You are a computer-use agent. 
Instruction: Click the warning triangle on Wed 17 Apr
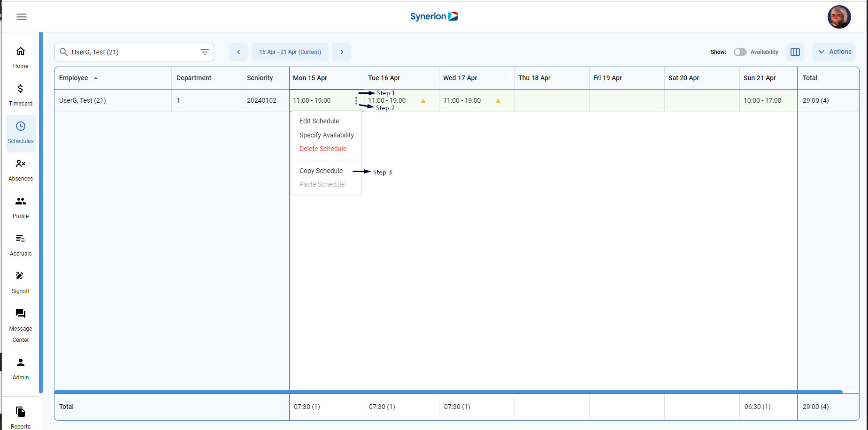coord(498,101)
